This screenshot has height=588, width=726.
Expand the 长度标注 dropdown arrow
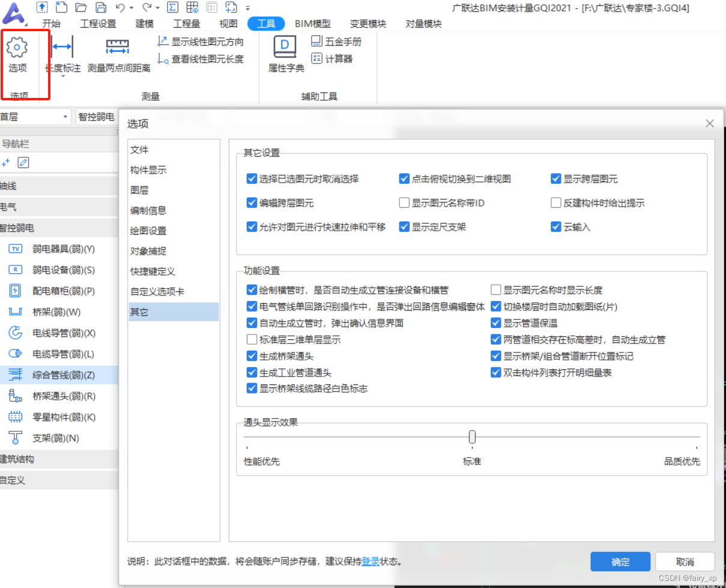tap(62, 77)
